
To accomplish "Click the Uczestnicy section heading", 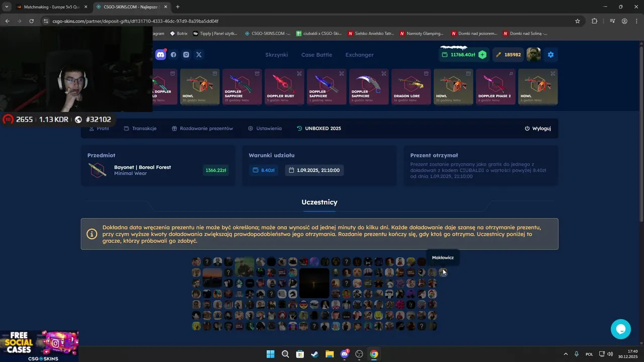I will pyautogui.click(x=319, y=202).
